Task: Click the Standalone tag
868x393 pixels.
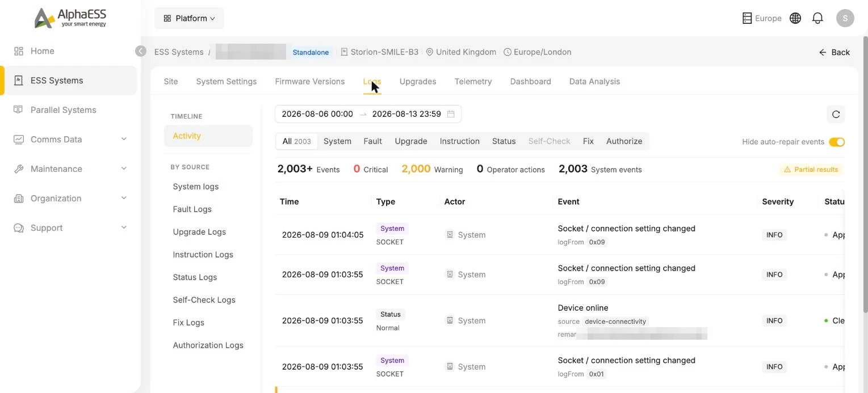Action: coord(311,52)
